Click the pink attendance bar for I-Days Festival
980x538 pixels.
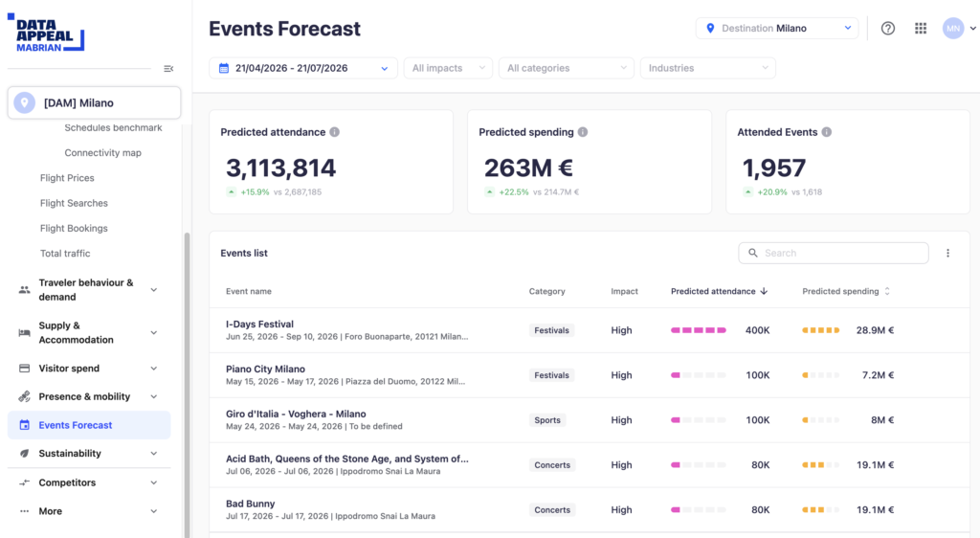(698, 330)
